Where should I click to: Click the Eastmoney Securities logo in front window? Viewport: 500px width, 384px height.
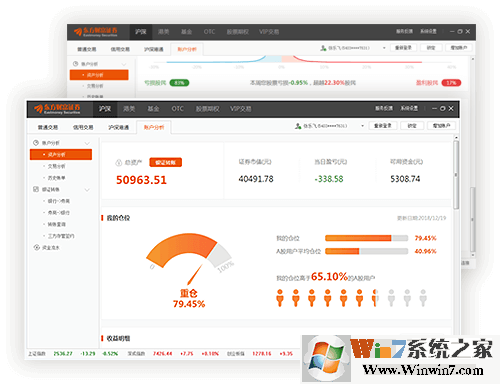(x=57, y=109)
